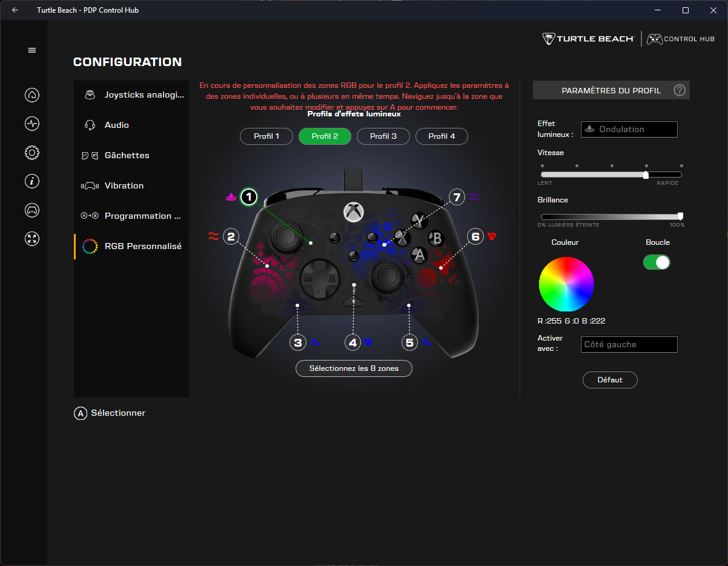
Task: Click the firmware update expand icon at sidebar bottom
Action: 31,239
